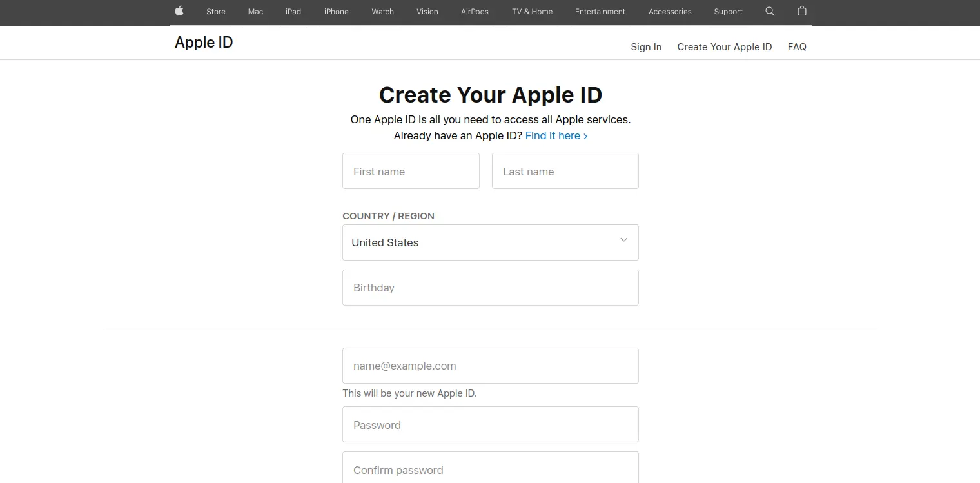Click the Create Your Apple ID link

(725, 47)
